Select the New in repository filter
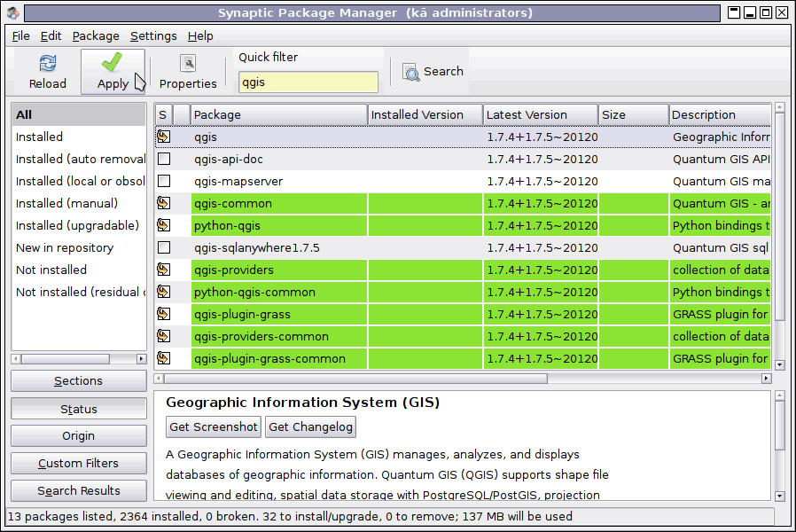This screenshot has height=532, width=796. point(79,247)
